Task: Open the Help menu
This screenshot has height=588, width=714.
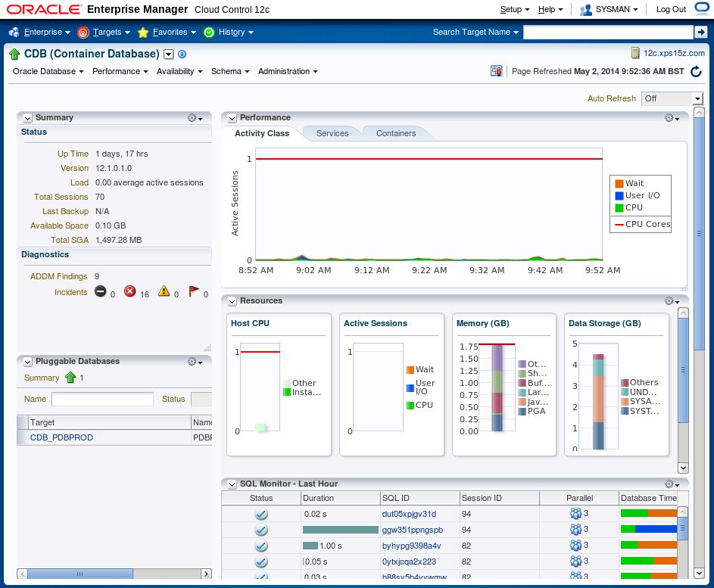Action: click(x=550, y=10)
